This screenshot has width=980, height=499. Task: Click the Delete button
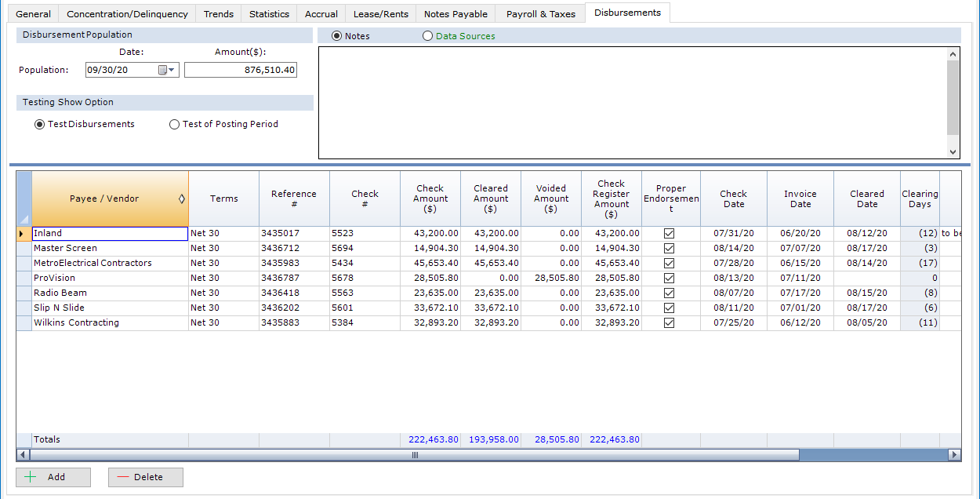(x=146, y=477)
